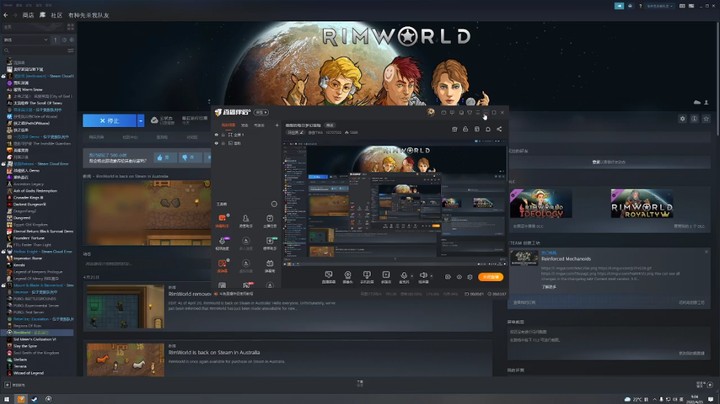Select Sid Meier's Civilization VI in library

pyautogui.click(x=34, y=339)
